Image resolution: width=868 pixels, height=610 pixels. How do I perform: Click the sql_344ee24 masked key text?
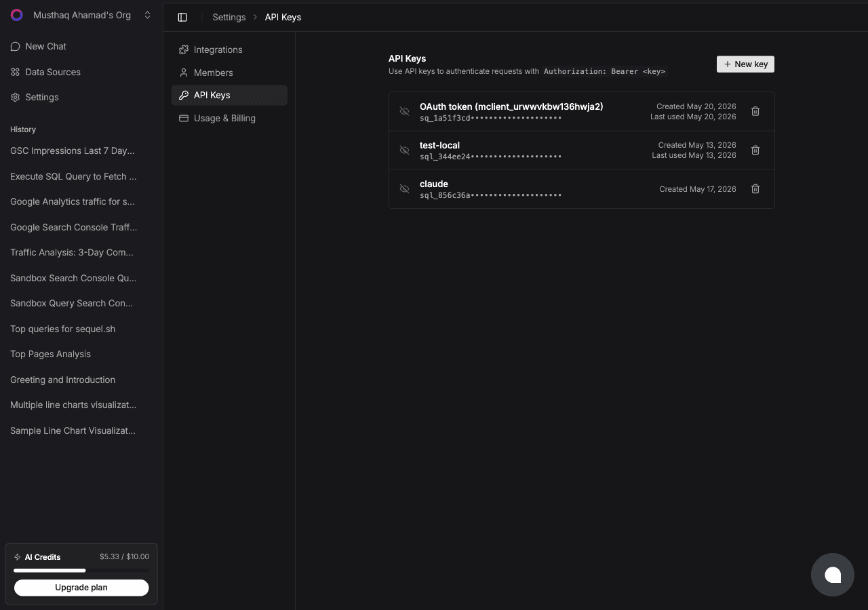tap(491, 157)
